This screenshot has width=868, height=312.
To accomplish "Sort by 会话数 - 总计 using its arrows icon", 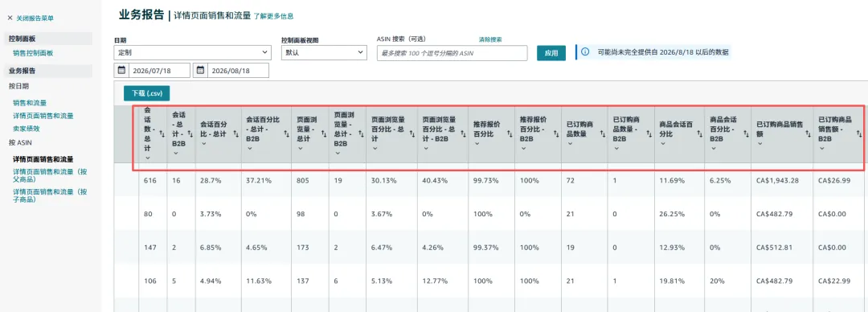I will (162, 133).
